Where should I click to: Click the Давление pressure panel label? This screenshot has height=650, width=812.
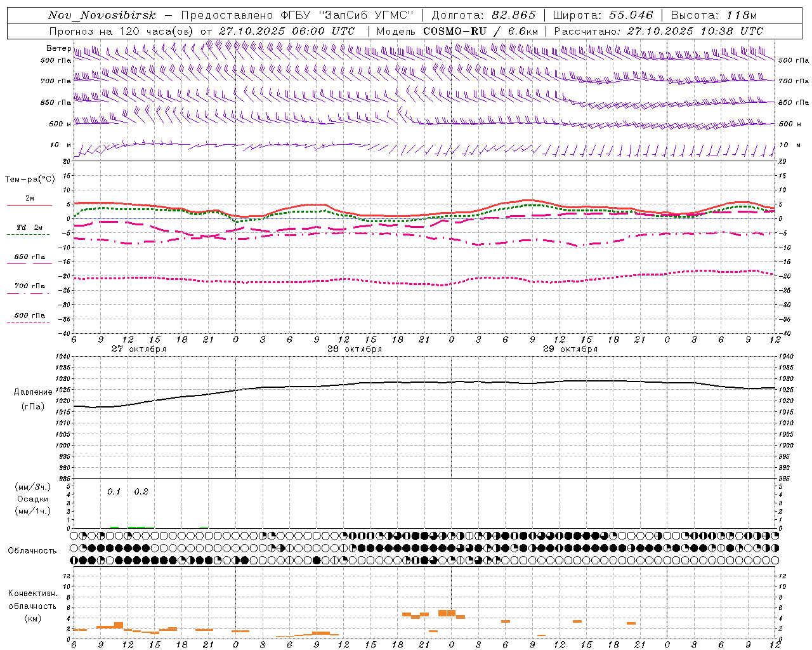[33, 392]
